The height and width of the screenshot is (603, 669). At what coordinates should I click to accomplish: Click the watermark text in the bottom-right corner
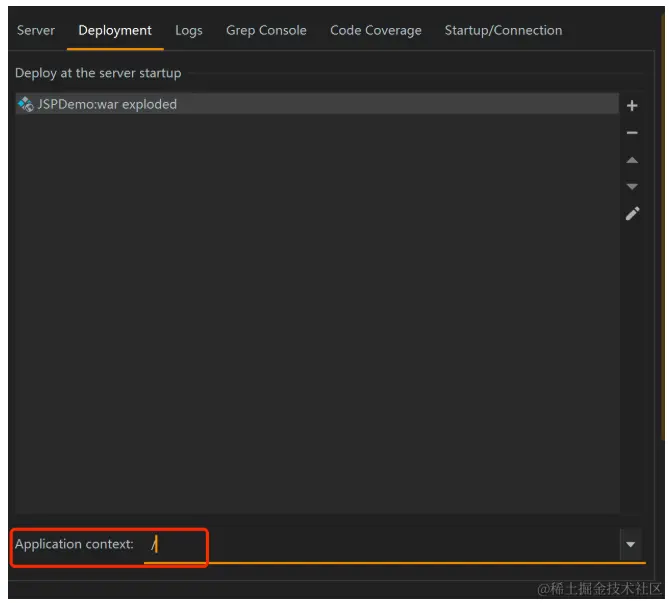pos(600,589)
